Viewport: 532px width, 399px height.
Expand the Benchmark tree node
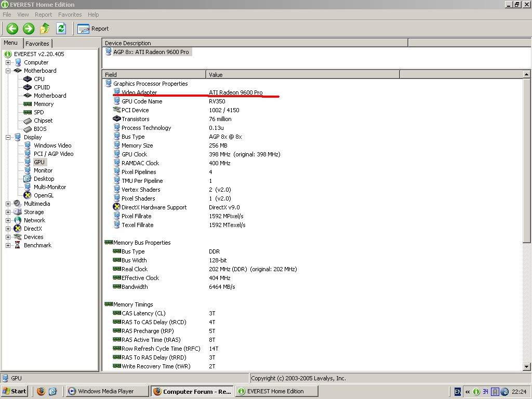pyautogui.click(x=8, y=245)
